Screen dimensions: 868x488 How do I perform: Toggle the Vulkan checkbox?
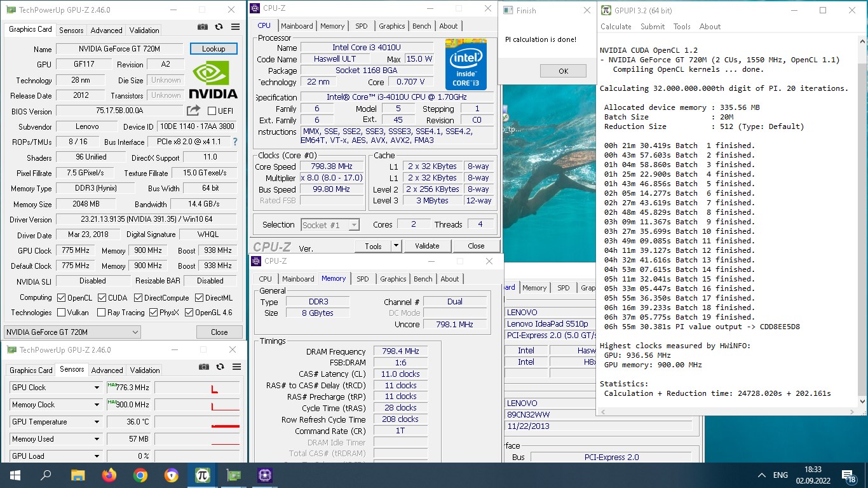coord(61,313)
